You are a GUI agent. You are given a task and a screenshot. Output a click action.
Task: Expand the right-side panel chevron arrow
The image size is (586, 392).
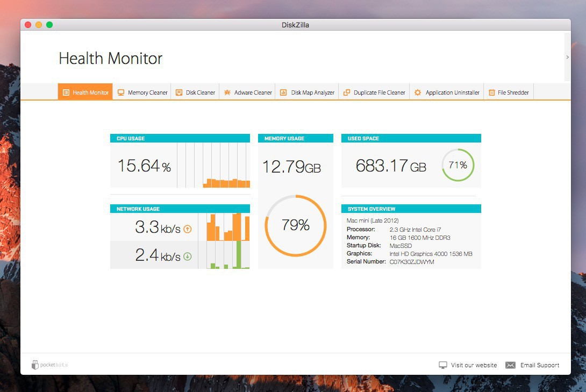point(567,57)
